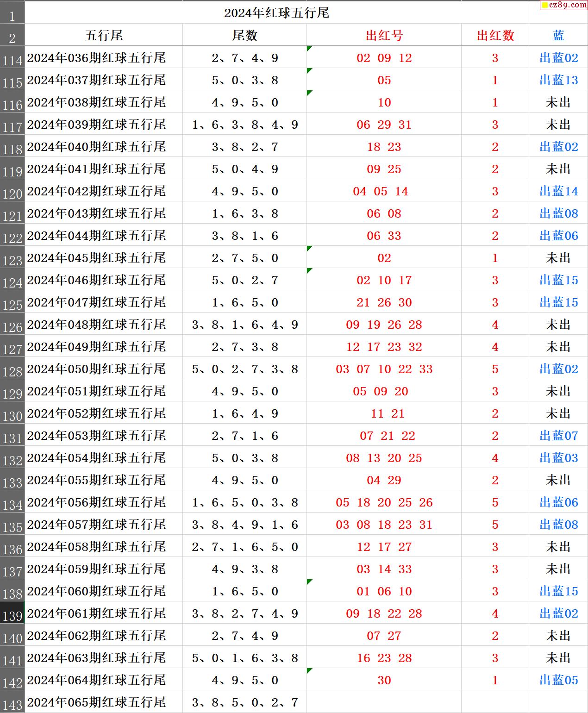Click red numbers 08 13 20 25

(x=384, y=457)
